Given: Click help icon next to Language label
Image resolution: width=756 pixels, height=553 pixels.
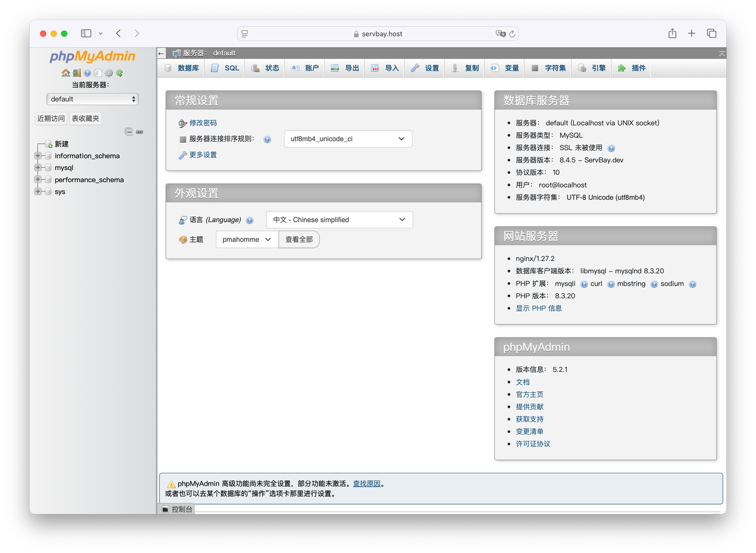Looking at the screenshot, I should click(x=250, y=220).
